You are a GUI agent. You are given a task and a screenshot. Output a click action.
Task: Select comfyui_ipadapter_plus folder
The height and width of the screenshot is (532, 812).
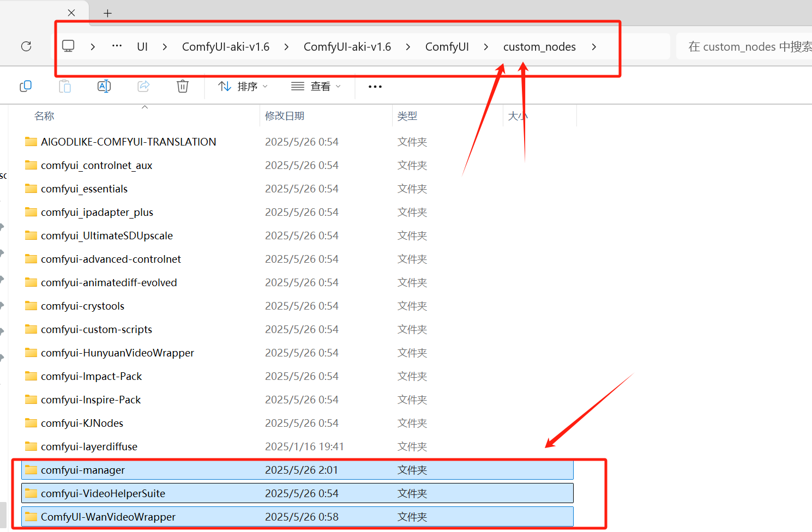coord(97,212)
